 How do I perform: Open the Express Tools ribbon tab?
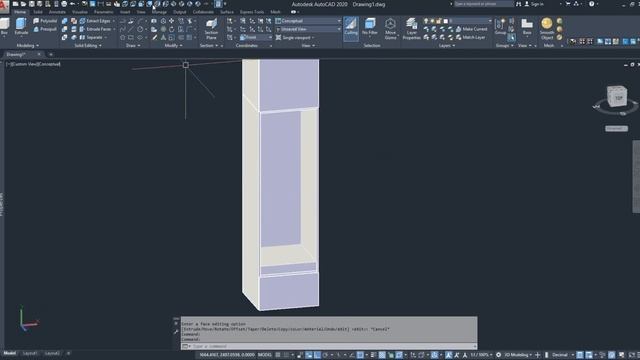point(252,12)
